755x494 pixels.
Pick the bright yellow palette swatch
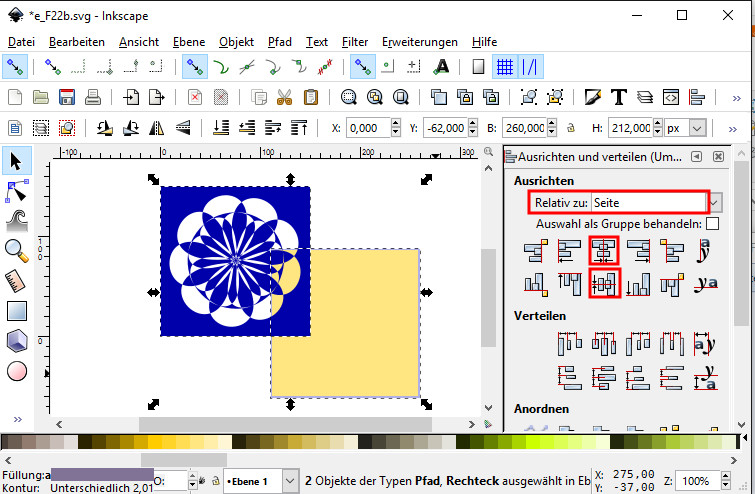[155, 442]
